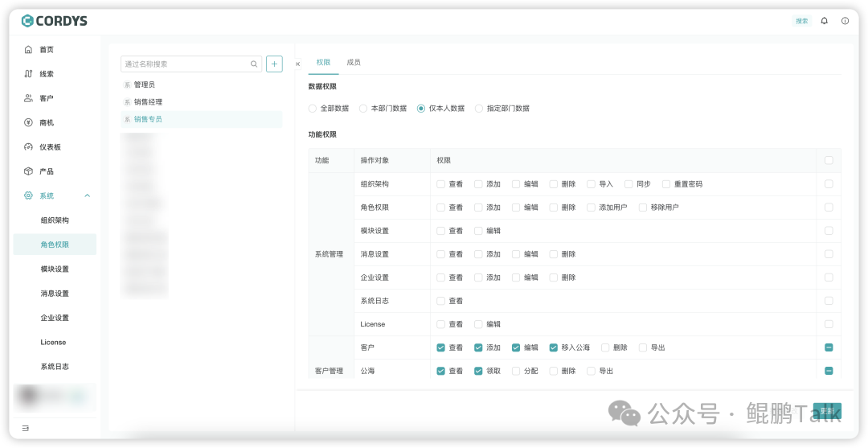Open 模块设置 in system submenu

(55, 269)
